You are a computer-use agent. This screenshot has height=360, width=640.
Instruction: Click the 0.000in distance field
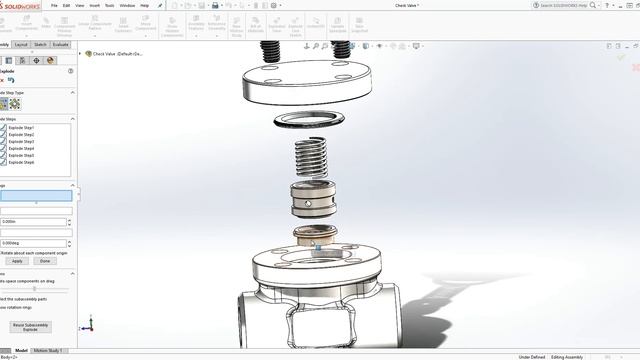(x=33, y=222)
